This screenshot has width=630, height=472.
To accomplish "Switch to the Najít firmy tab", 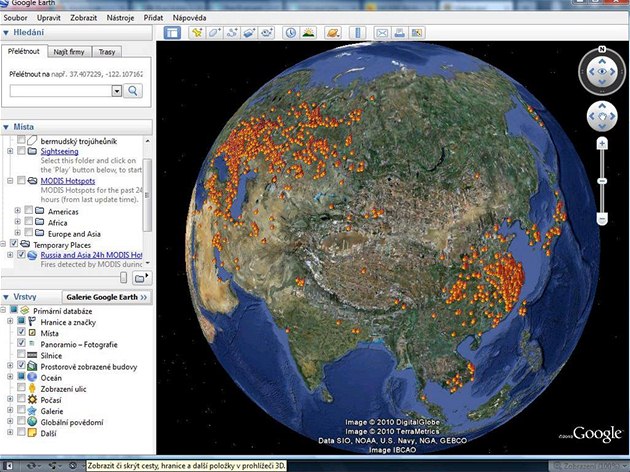I will click(x=69, y=52).
